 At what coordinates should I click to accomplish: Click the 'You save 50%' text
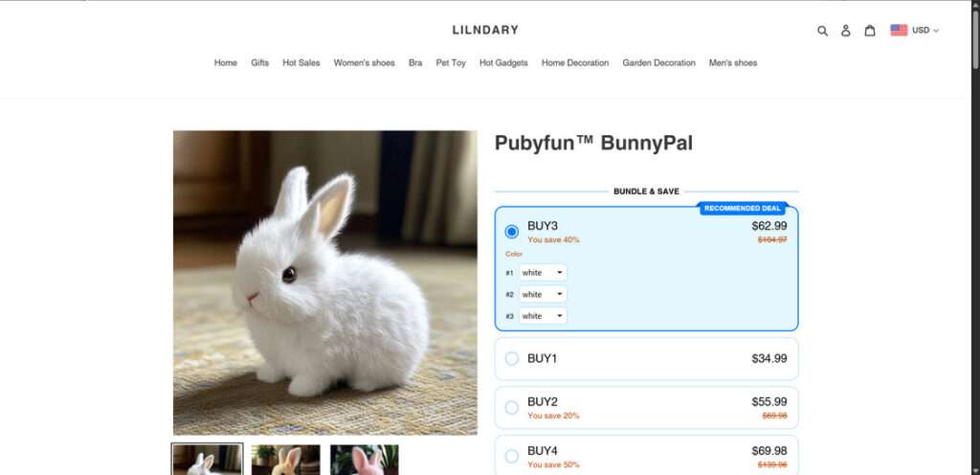(x=553, y=465)
